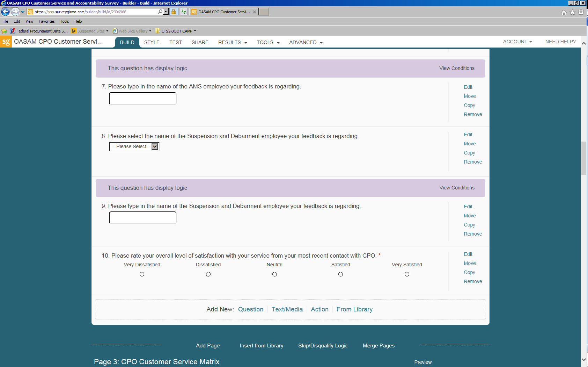This screenshot has height=367, width=588.
Task: View Conditions for question 9 display logic
Action: point(457,188)
